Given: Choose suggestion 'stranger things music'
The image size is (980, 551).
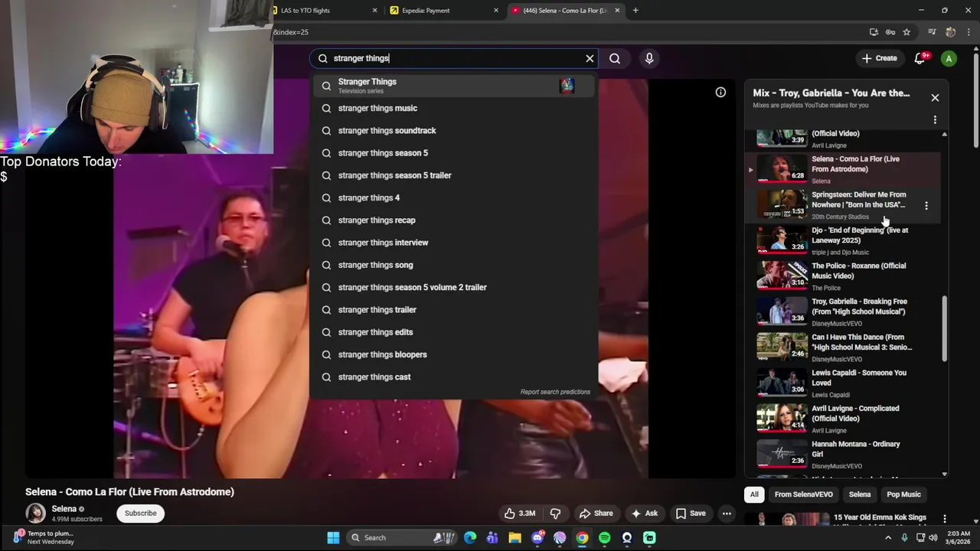Looking at the screenshot, I should (x=453, y=108).
